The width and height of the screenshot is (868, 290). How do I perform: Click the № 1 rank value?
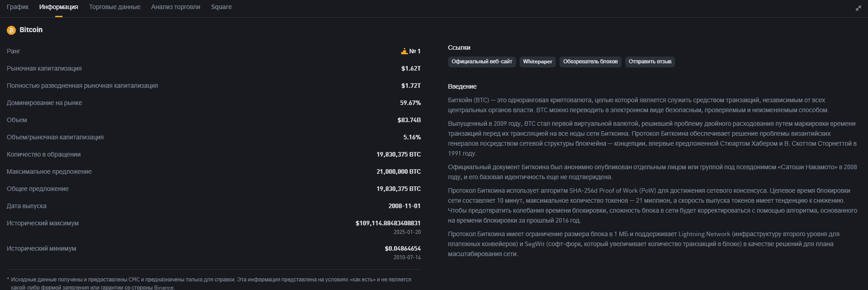415,51
